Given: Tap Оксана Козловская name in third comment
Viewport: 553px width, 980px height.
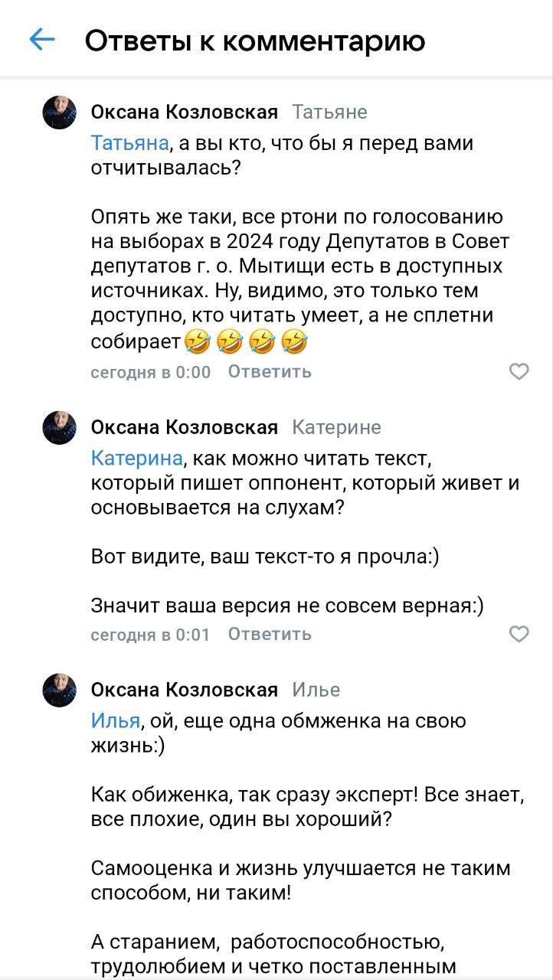Looking at the screenshot, I should [184, 690].
